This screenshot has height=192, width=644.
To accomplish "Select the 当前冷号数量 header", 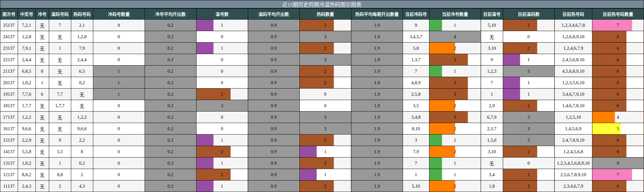I will (x=455, y=14).
